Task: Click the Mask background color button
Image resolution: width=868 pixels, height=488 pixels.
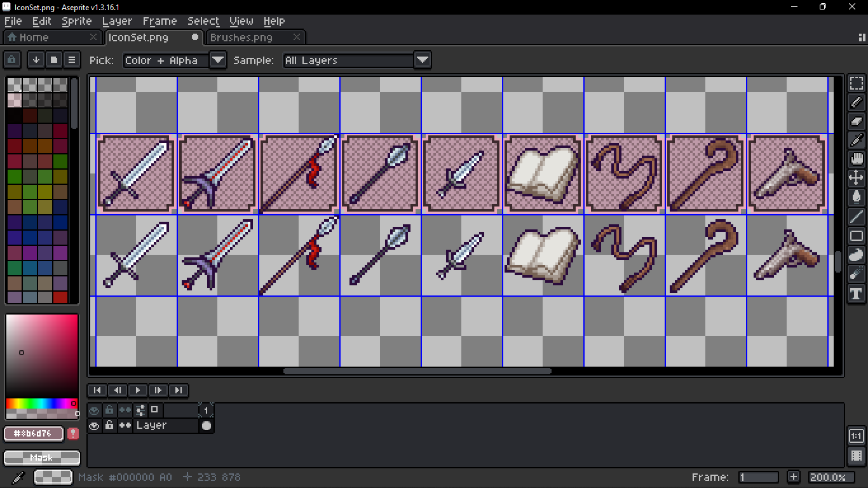Action: 42,457
